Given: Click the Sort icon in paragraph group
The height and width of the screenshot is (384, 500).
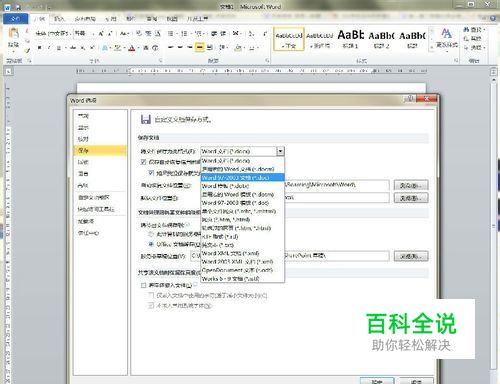Looking at the screenshot, I should pos(251,33).
